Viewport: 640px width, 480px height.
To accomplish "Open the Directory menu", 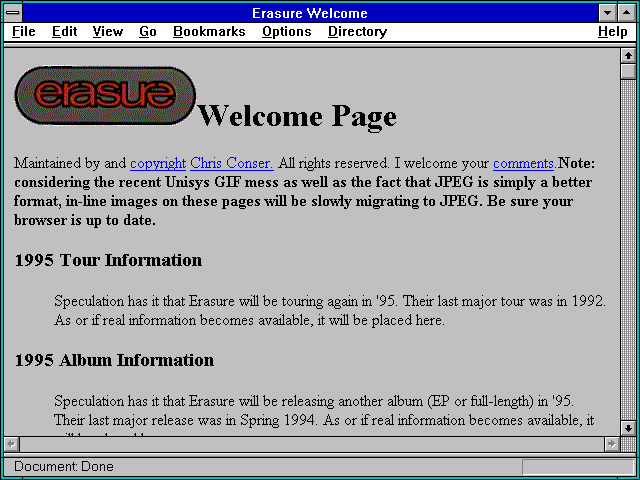I will (x=357, y=32).
